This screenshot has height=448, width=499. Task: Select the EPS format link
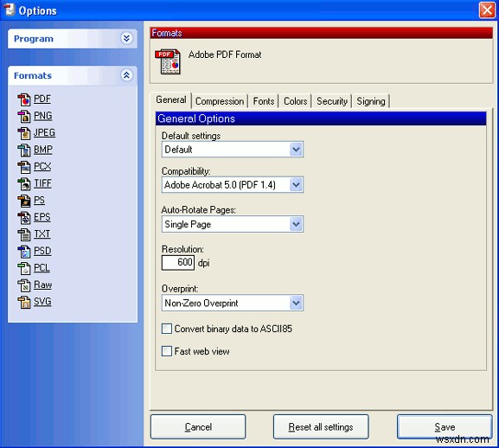tap(42, 217)
